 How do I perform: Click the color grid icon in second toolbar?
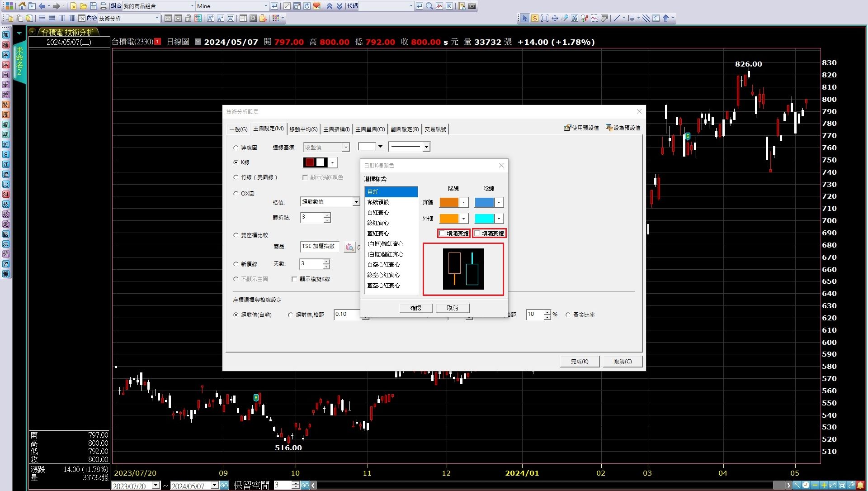276,18
